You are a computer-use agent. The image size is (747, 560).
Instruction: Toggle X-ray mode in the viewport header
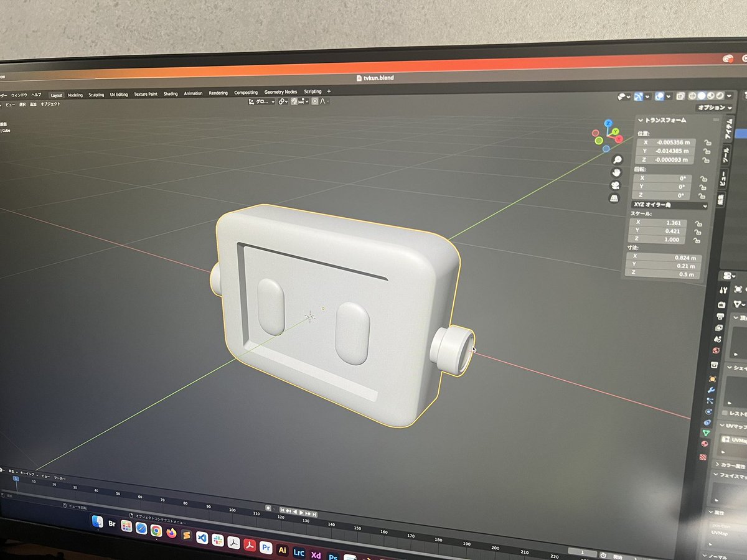681,96
